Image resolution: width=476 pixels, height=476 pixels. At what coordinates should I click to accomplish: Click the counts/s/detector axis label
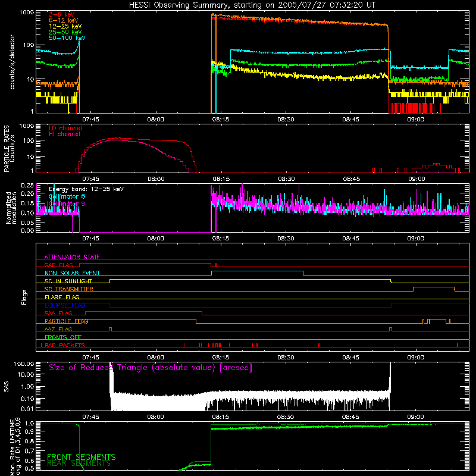(x=12, y=62)
